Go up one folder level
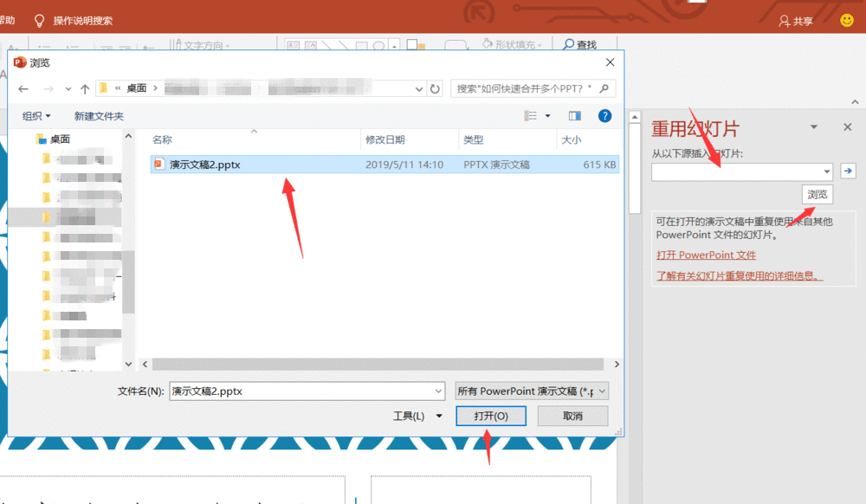This screenshot has height=504, width=866. pos(84,87)
